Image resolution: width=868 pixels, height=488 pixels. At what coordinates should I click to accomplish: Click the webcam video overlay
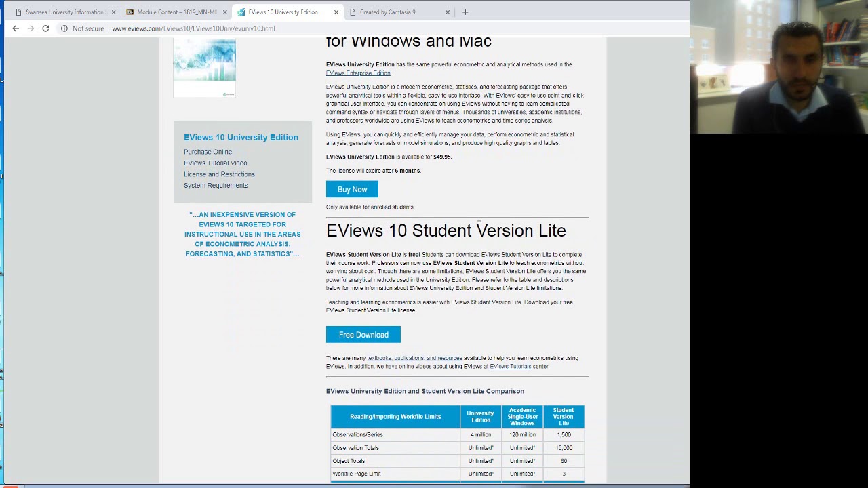point(778,66)
